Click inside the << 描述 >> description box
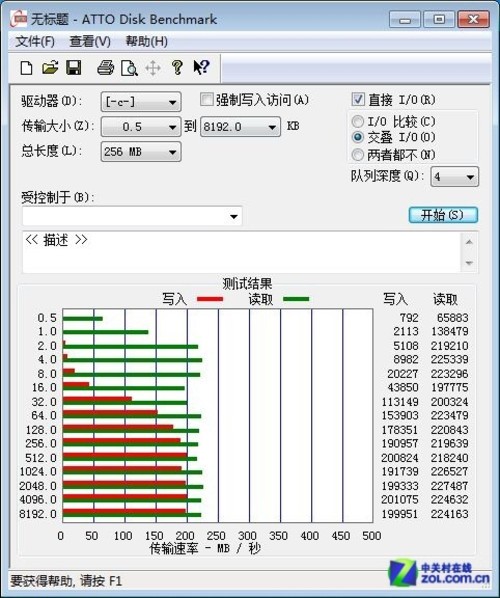 [240, 252]
